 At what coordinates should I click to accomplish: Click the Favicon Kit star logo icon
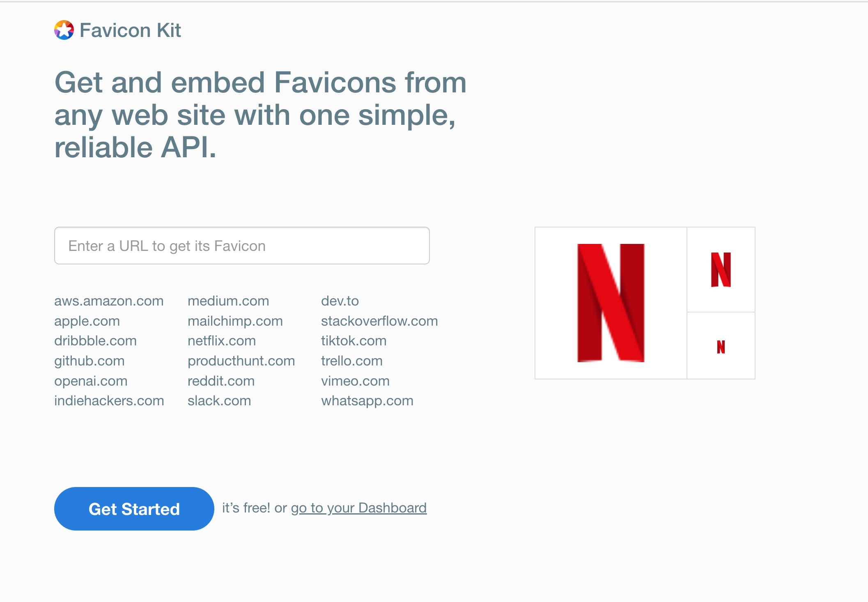pos(64,30)
